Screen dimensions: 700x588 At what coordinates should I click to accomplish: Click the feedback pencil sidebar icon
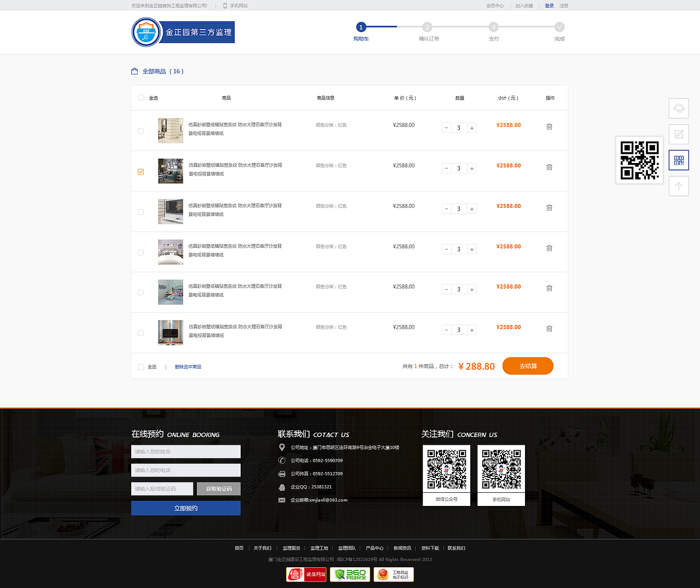679,134
